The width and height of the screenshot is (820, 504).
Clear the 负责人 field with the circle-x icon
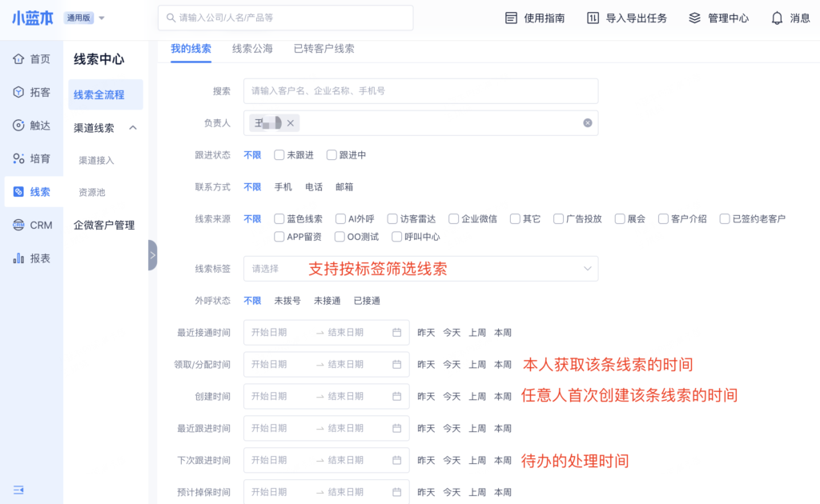(x=587, y=123)
